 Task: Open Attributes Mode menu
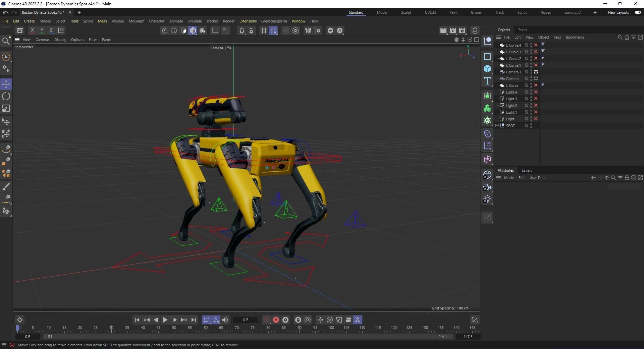pyautogui.click(x=509, y=178)
